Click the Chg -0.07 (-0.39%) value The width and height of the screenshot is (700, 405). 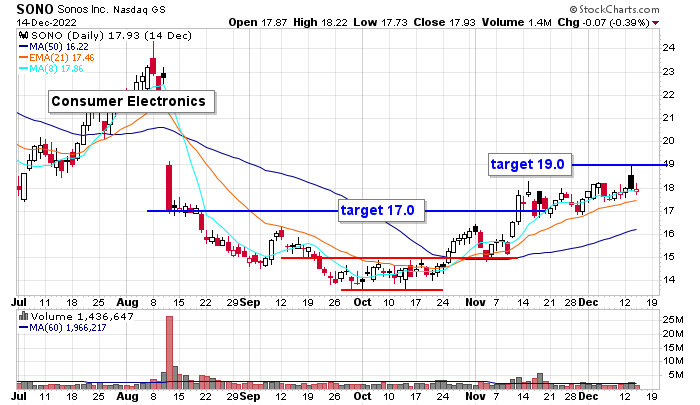pyautogui.click(x=603, y=22)
